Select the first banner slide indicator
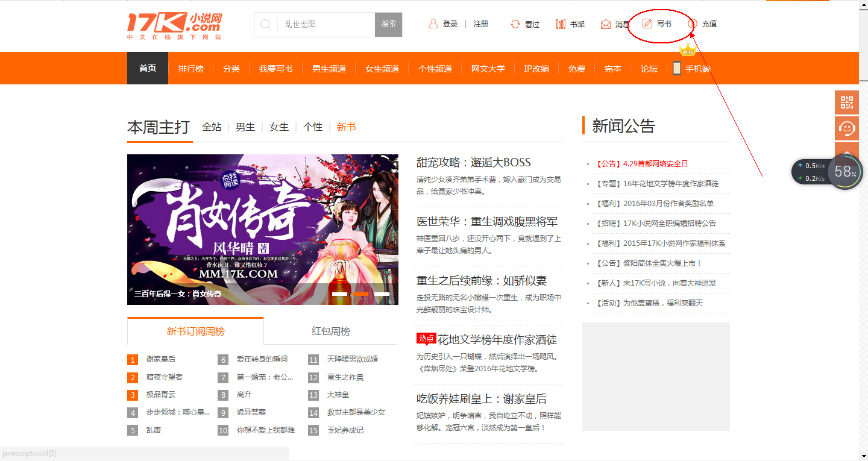The width and height of the screenshot is (868, 461). click(x=341, y=294)
